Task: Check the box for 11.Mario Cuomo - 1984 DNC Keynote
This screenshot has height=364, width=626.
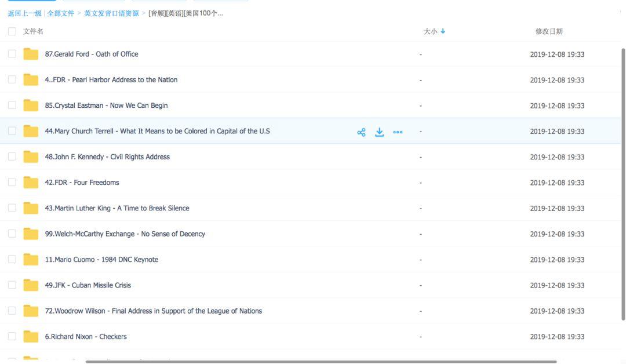Action: pos(12,259)
